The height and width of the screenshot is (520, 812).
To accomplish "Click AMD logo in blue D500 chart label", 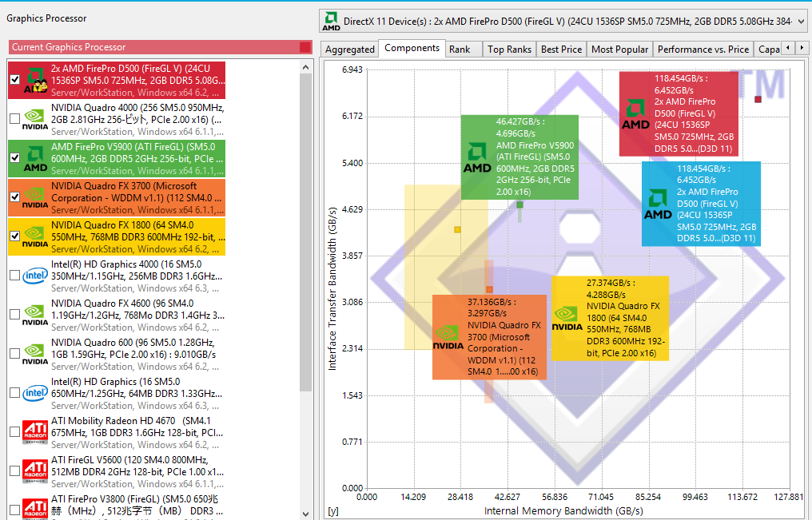I will coord(658,204).
